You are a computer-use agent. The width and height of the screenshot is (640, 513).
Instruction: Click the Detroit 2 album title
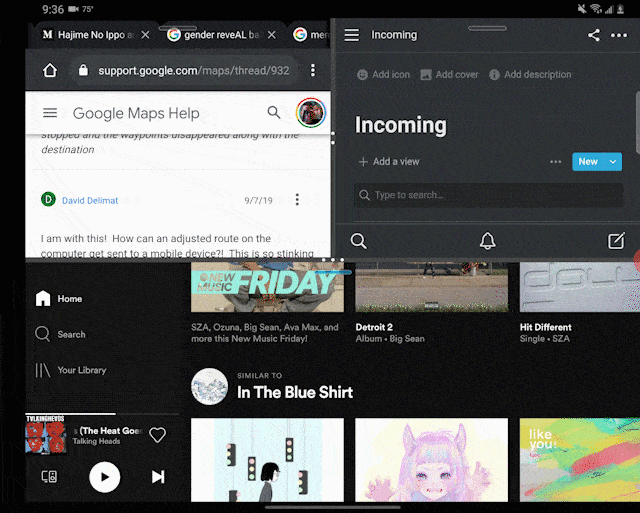(374, 327)
